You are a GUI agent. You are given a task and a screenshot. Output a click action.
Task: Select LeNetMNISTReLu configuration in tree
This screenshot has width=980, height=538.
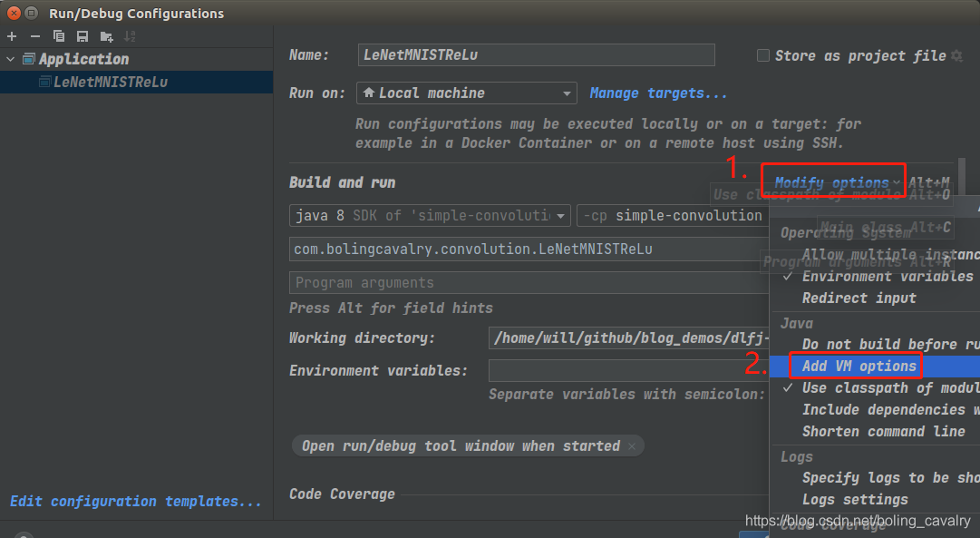111,82
